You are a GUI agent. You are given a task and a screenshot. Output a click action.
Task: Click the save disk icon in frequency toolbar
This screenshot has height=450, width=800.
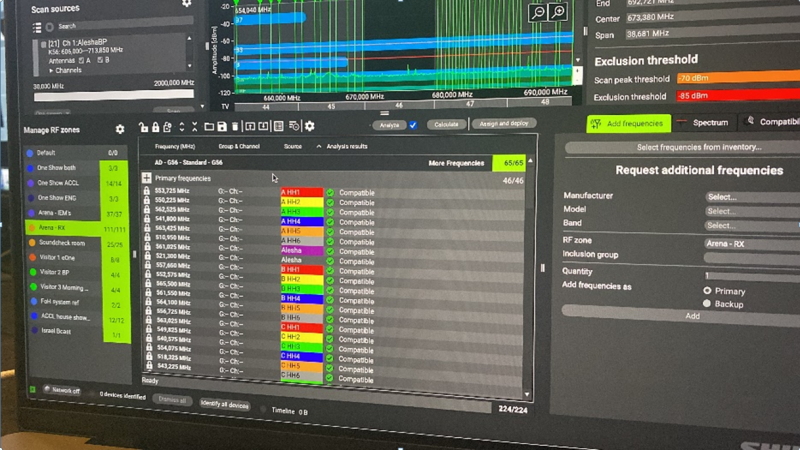tap(221, 126)
